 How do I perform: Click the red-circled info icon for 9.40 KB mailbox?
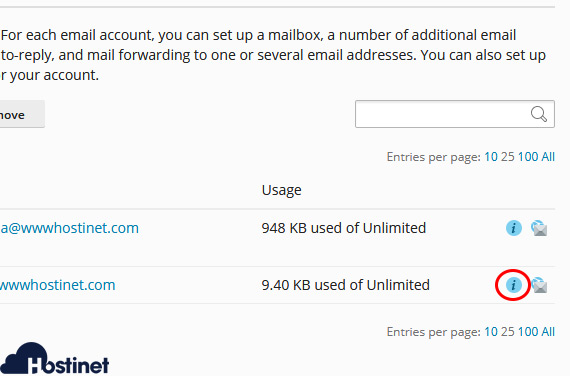(x=513, y=285)
